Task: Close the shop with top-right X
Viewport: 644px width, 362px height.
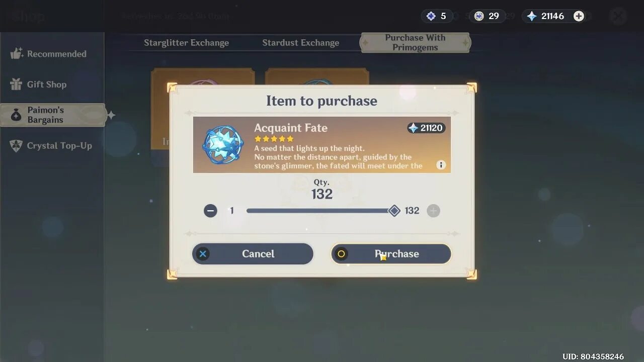Action: click(x=617, y=16)
